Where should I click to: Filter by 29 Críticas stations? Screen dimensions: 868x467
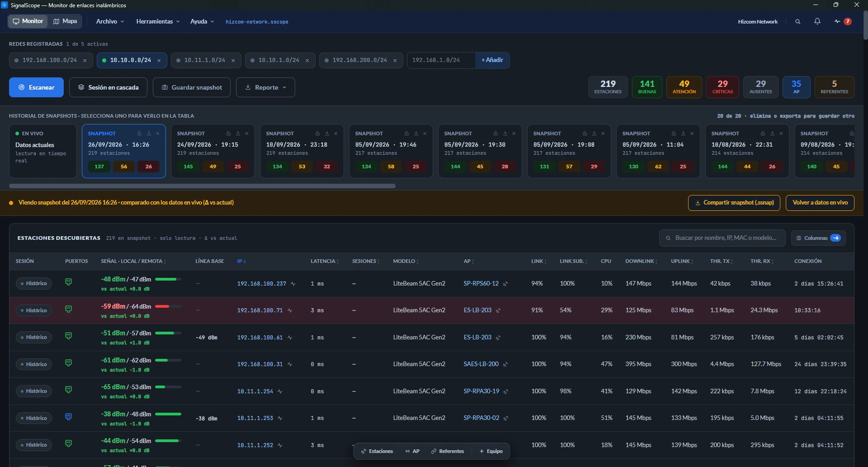722,87
